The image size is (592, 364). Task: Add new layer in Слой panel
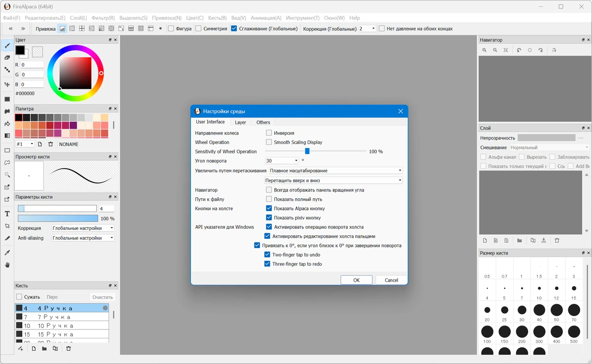(485, 241)
